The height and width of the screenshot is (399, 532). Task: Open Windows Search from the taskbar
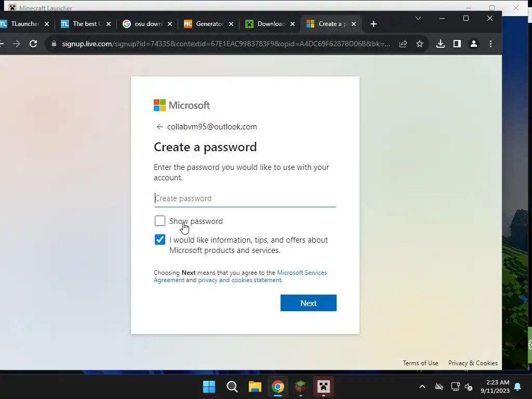[232, 387]
